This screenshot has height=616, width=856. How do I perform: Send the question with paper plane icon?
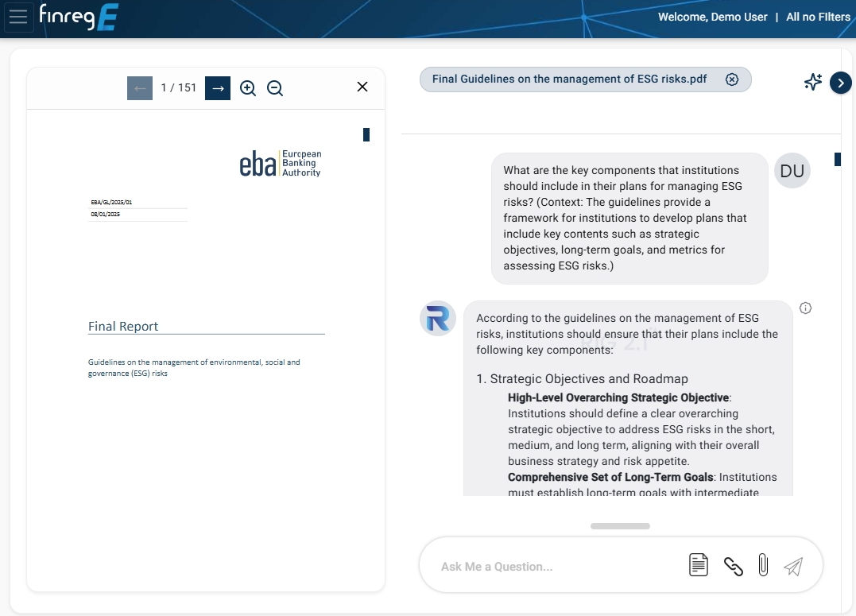click(793, 566)
